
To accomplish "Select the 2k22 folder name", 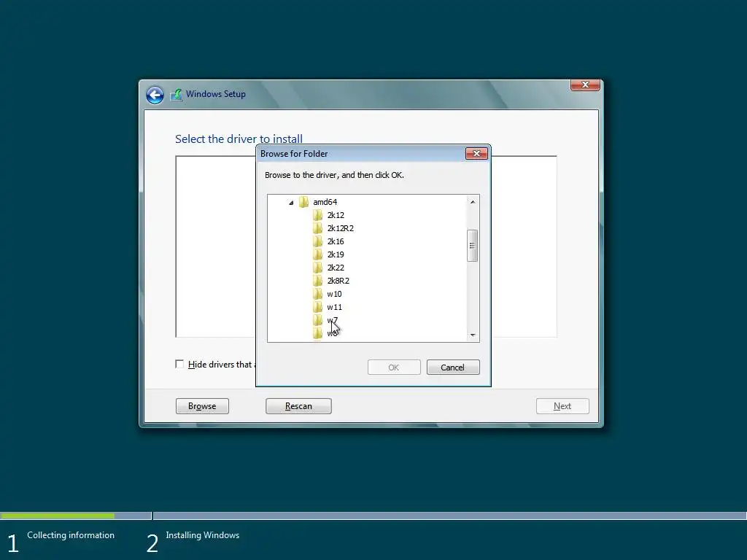I will (336, 268).
